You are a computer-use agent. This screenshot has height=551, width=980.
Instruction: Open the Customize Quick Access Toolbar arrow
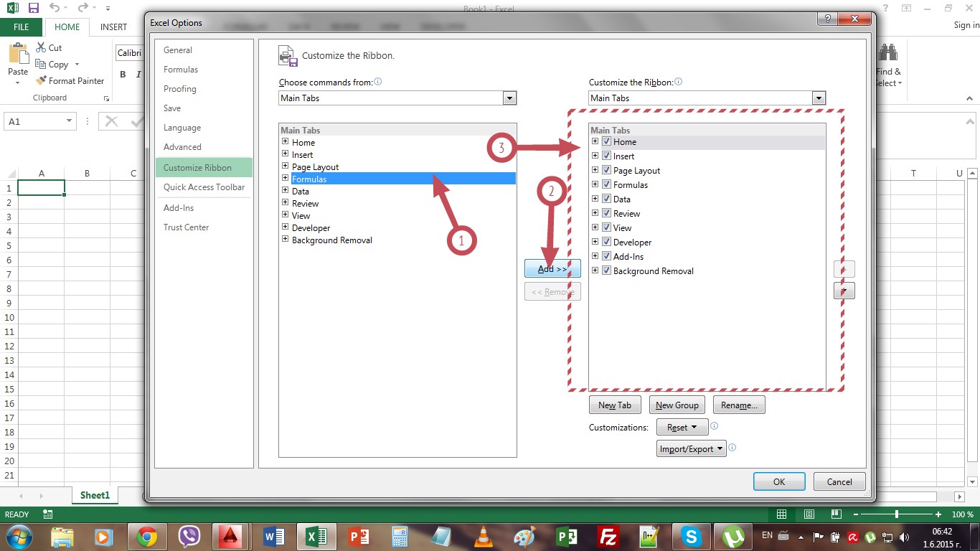[x=108, y=9]
